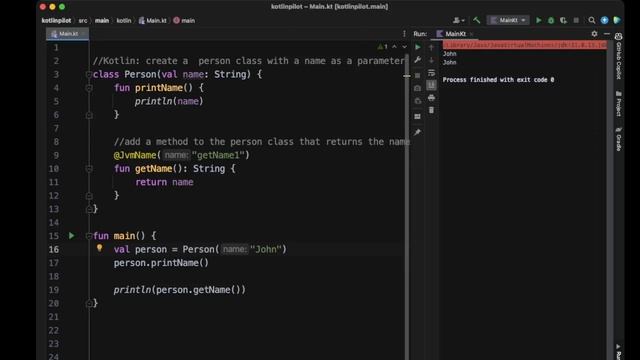Go to previous highlighted problem arrow
This screenshot has width=640, height=360.
[394, 47]
